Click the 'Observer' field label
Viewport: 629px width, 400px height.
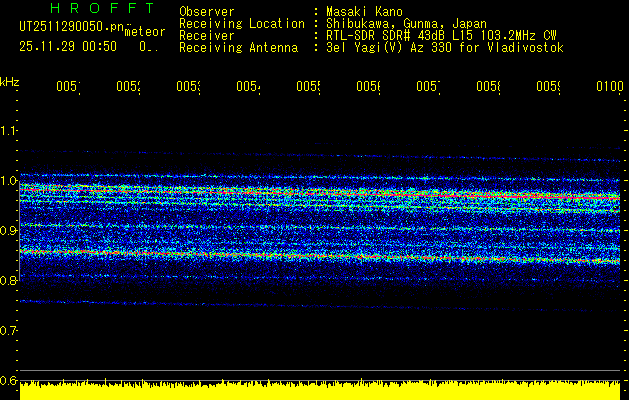point(207,11)
